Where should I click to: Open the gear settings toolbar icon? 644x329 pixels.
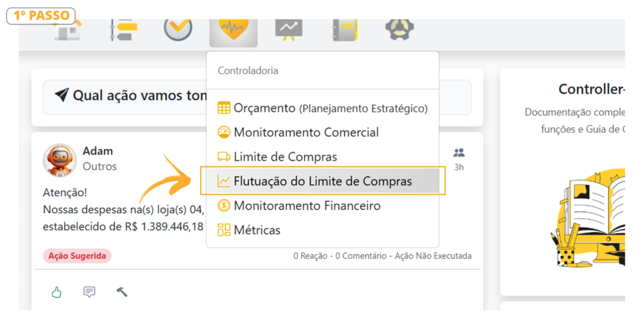(x=399, y=30)
